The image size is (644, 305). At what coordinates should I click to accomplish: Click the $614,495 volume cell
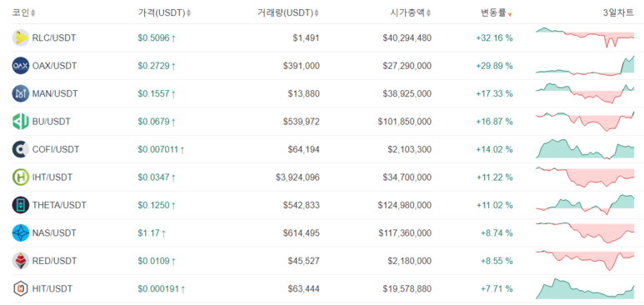click(302, 233)
